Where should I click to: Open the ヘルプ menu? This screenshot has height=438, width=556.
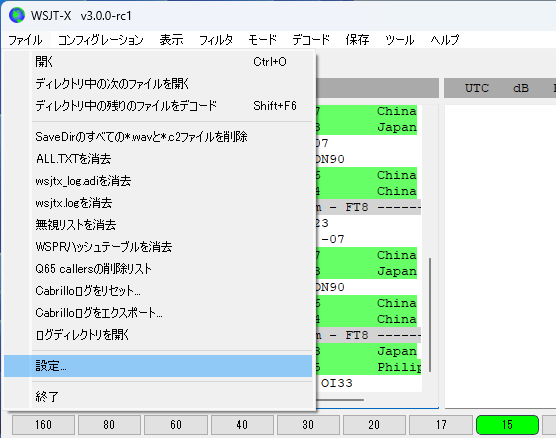pos(445,40)
